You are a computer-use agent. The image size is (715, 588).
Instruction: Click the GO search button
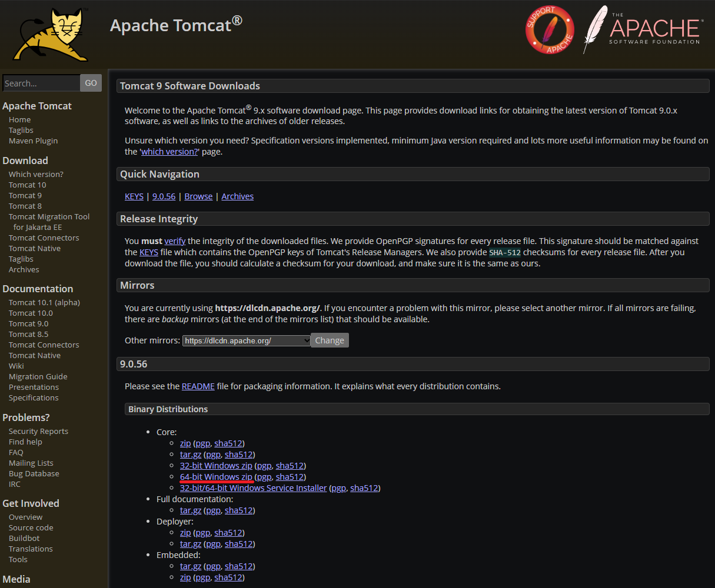[x=91, y=83]
